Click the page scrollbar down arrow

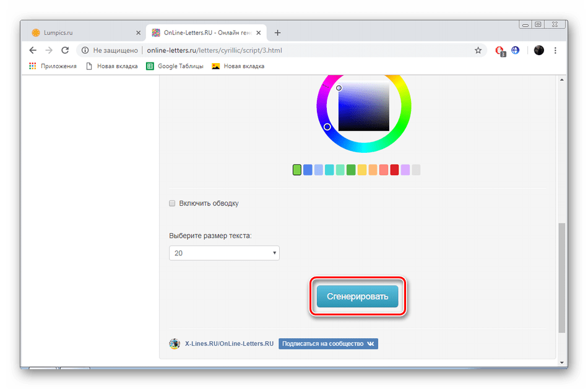click(x=561, y=362)
